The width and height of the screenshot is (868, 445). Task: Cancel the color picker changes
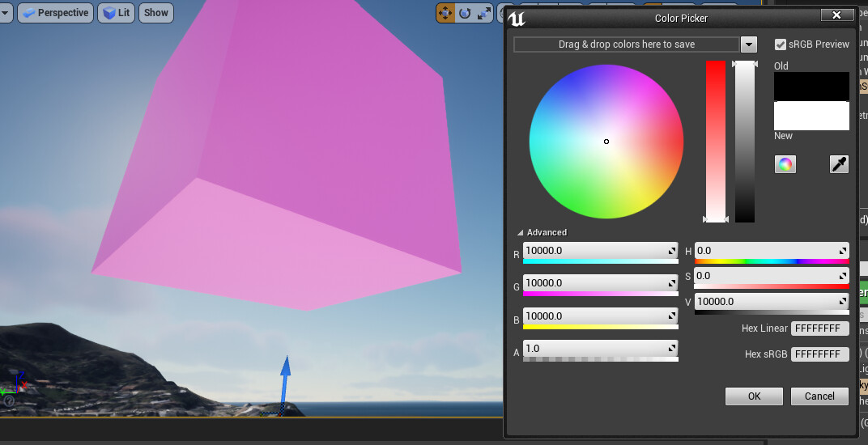point(819,396)
